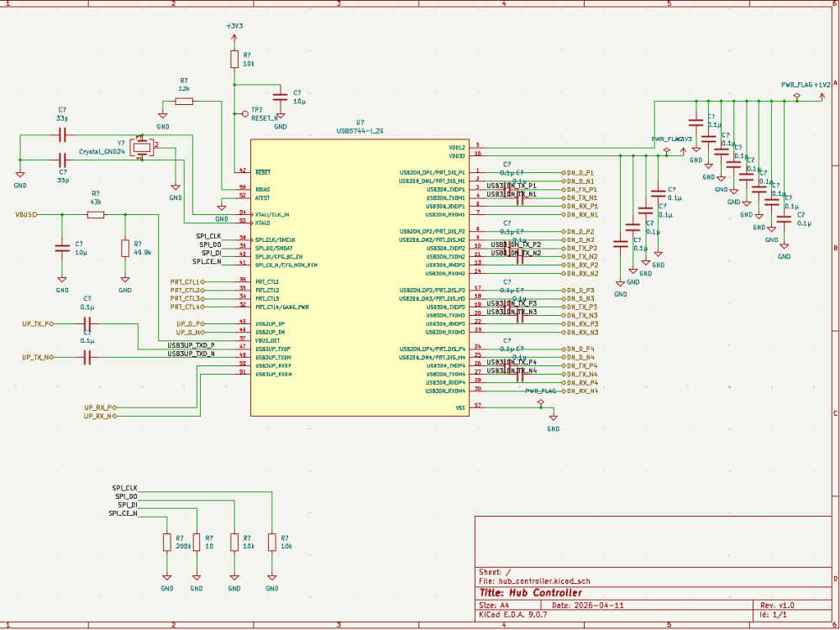The image size is (840, 630).
Task: Click the 'Size: A4' field
Action: [x=494, y=606]
